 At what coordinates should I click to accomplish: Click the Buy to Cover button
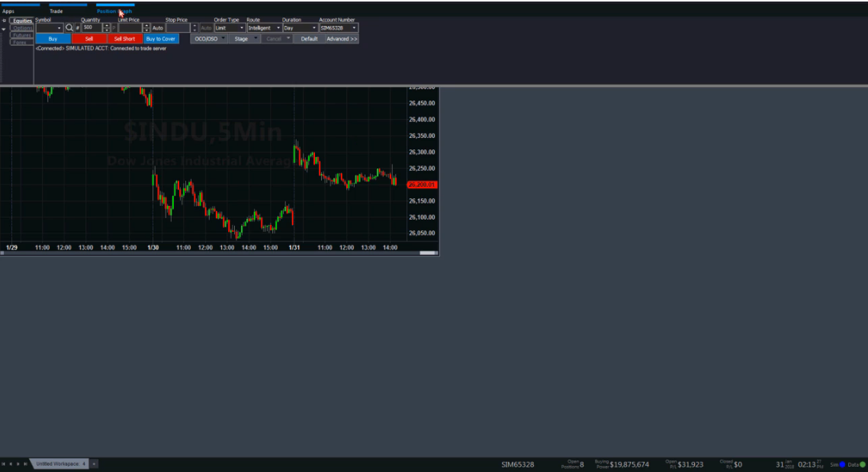click(x=160, y=39)
